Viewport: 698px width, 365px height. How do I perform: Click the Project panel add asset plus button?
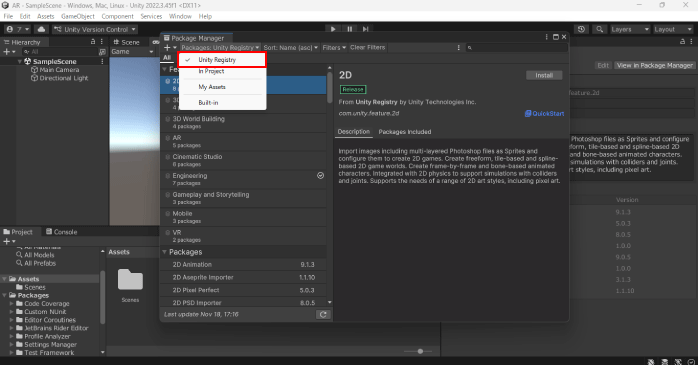(9, 241)
